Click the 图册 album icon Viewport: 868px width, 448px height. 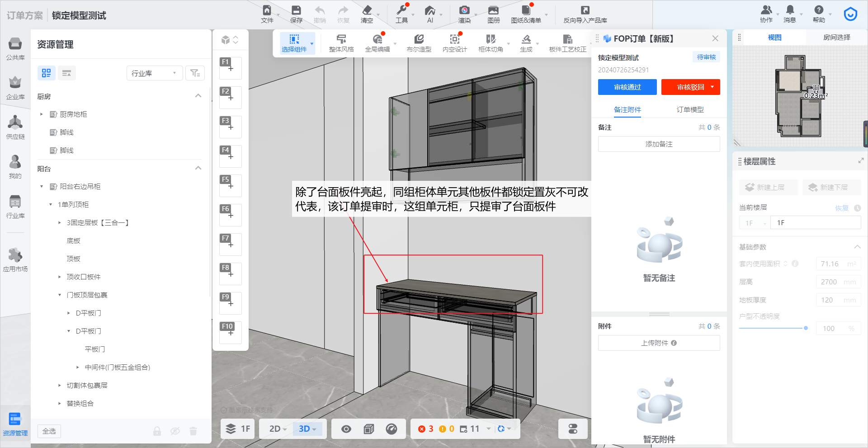(493, 11)
